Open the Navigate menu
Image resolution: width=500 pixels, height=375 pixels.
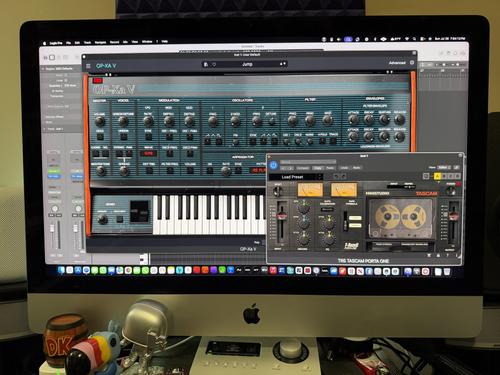click(x=100, y=42)
